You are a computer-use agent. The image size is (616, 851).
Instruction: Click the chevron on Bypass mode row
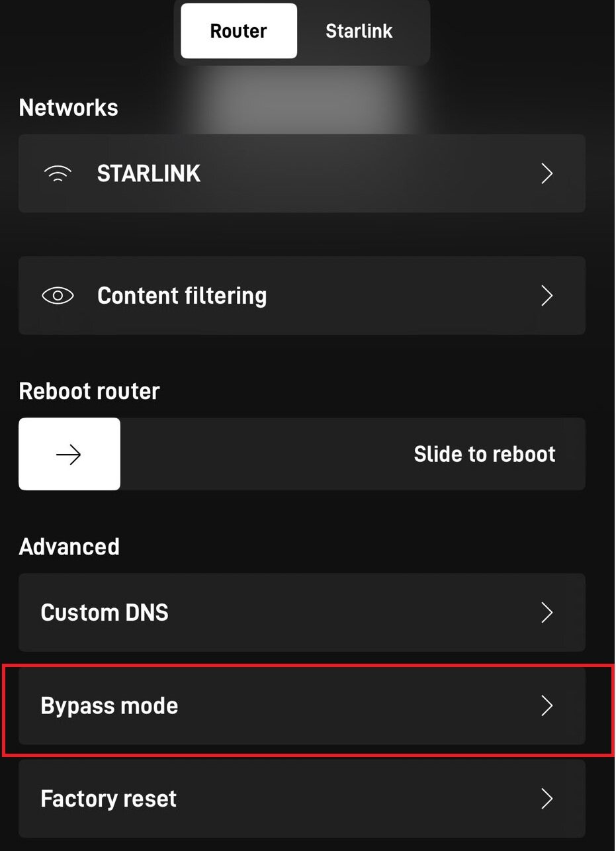[x=547, y=706]
